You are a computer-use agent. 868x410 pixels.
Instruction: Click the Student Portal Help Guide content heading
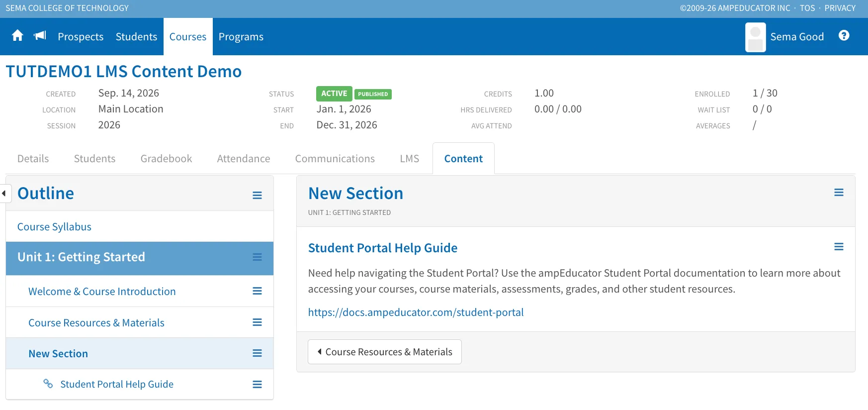pyautogui.click(x=383, y=248)
